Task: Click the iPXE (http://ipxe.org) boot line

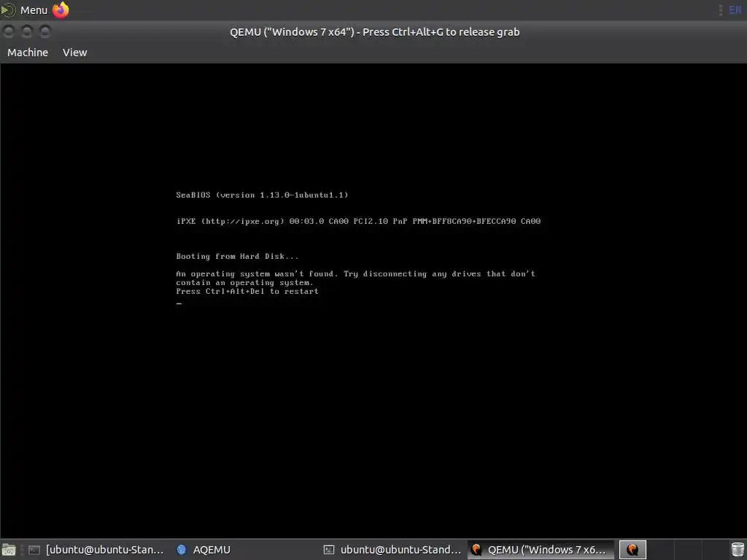Action: coord(358,221)
